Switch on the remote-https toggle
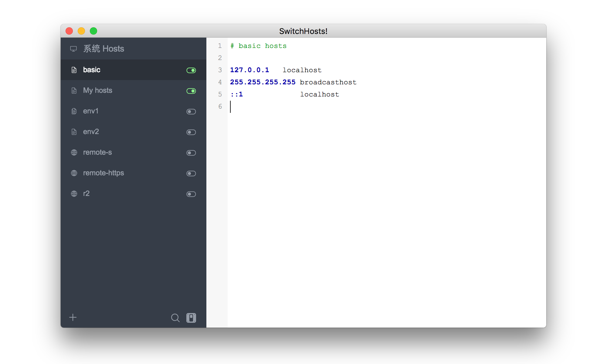The width and height of the screenshot is (607, 364). 191,174
